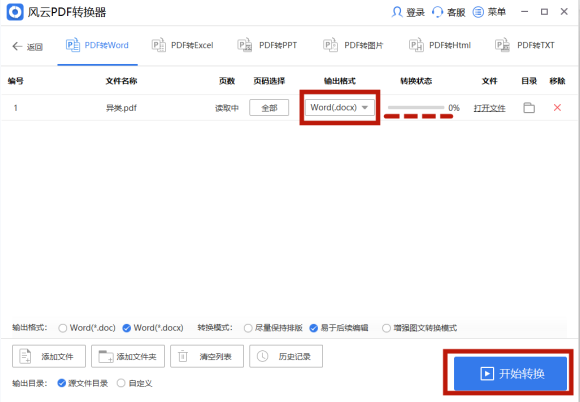The image size is (580, 402).
Task: Select the Word(*.doc) output format radio
Action: pyautogui.click(x=87, y=328)
